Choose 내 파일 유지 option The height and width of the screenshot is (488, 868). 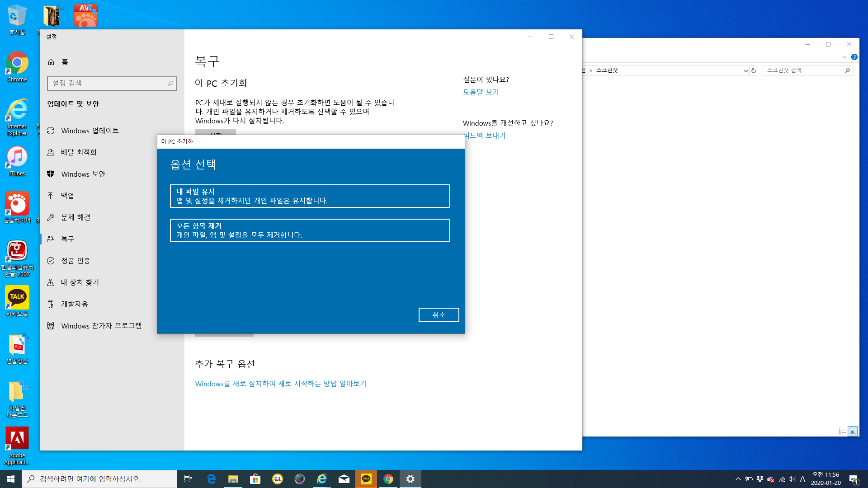click(x=310, y=196)
